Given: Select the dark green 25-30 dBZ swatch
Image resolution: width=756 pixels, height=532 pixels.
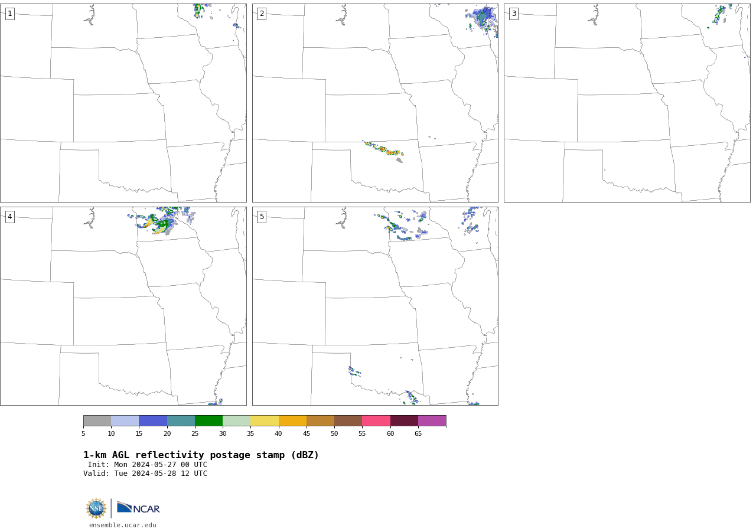Looking at the screenshot, I should click(x=208, y=421).
